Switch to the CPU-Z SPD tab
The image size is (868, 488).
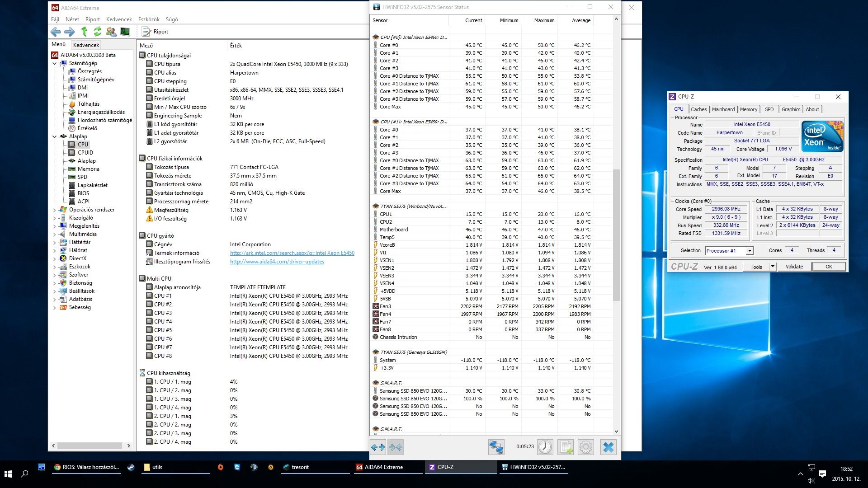pos(769,109)
